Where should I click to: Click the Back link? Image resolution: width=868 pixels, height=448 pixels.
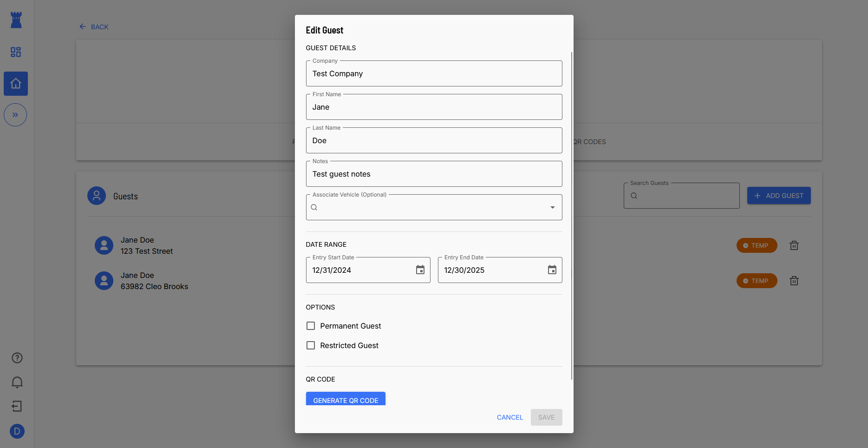point(94,27)
